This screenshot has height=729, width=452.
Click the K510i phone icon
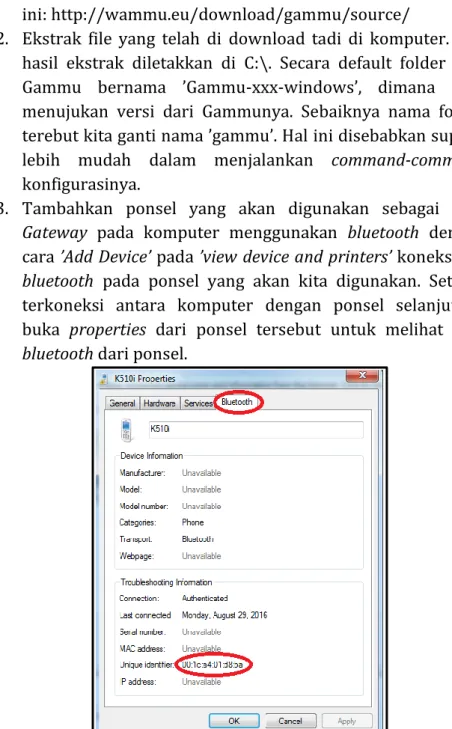point(126,430)
